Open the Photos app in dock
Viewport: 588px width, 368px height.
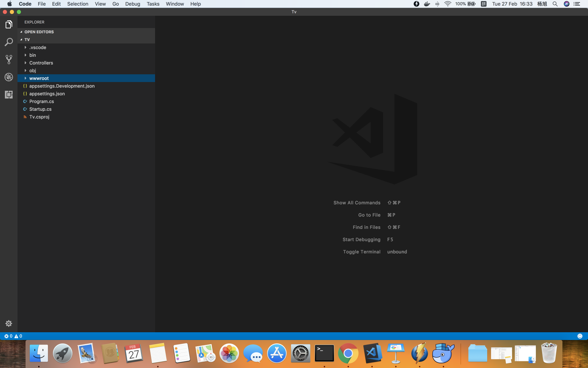coord(229,353)
